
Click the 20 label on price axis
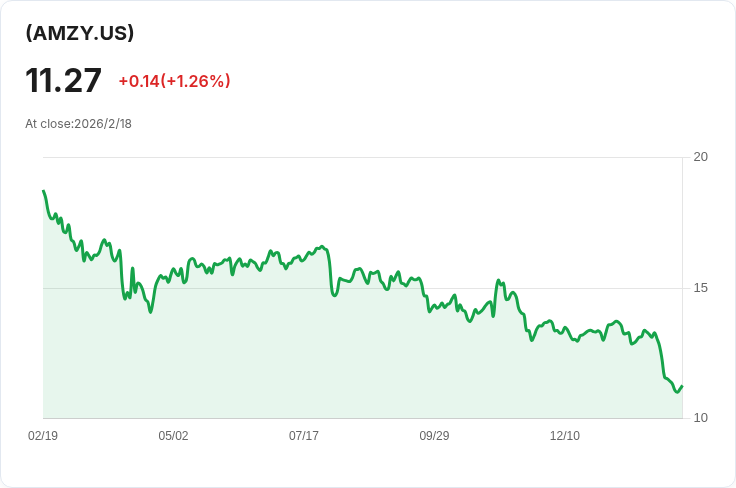[x=700, y=157]
